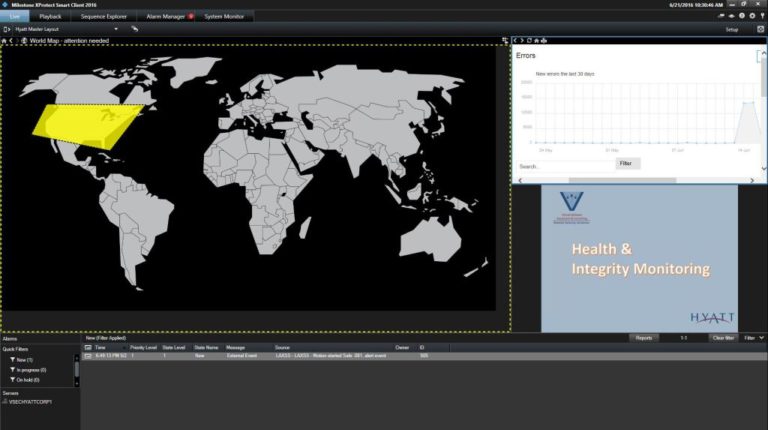Click browser forward arrow in Errors panel
Viewport: 768px width, 430px height.
(x=522, y=41)
